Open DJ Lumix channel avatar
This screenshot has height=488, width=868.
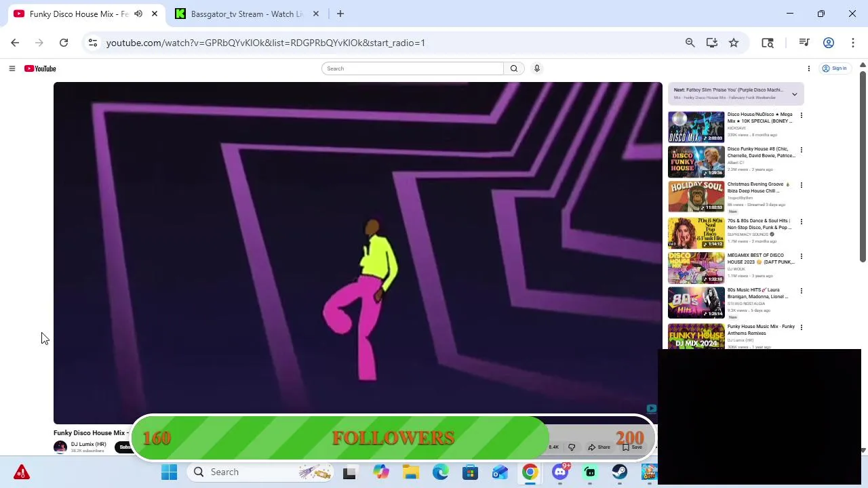click(60, 447)
